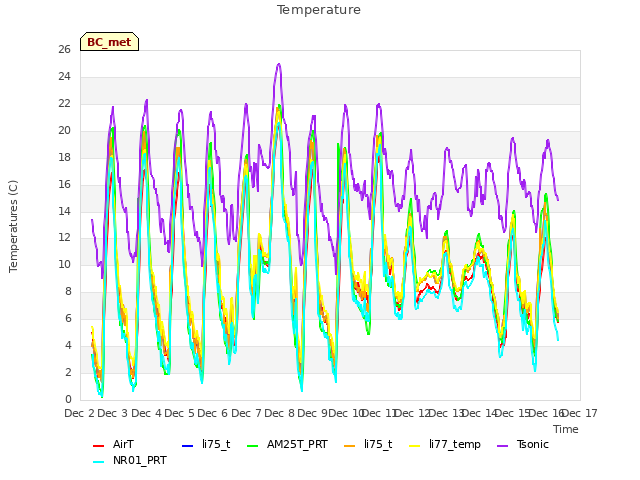
Task: Click the green AM25T_PRT legend swatch
Action: (253, 446)
